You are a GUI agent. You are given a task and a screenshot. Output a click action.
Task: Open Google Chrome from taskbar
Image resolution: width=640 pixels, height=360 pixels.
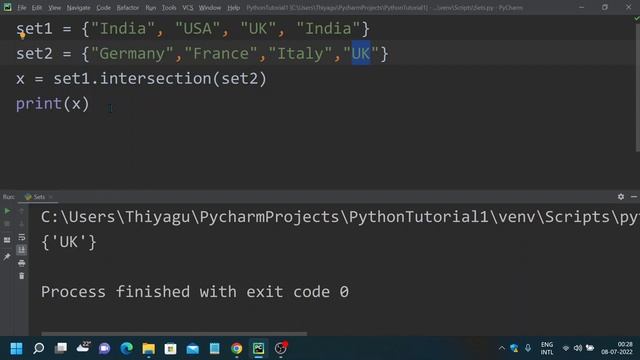point(236,348)
